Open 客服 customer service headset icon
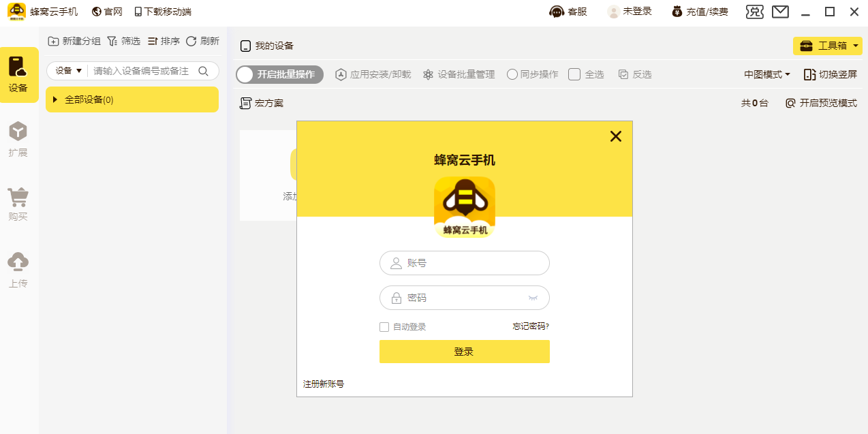Screen dimensions: 868x434 tap(557, 12)
